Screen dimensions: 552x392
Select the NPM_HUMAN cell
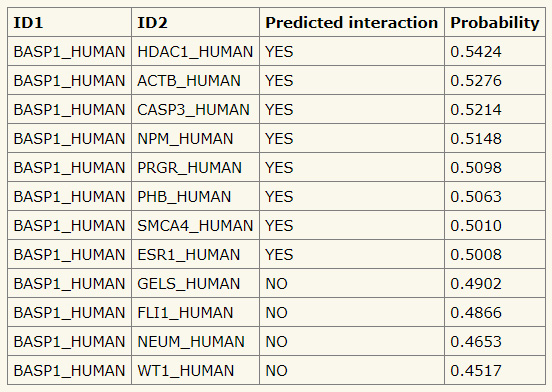(x=195, y=138)
